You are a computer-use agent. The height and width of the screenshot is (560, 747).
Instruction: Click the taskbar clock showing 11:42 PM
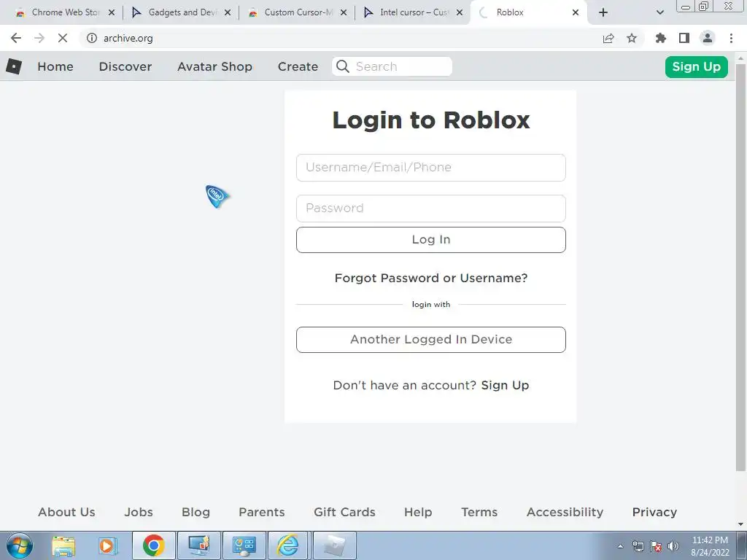710,546
